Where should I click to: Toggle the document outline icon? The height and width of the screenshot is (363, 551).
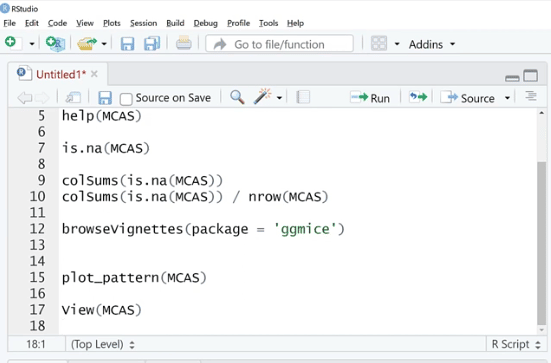(531, 96)
